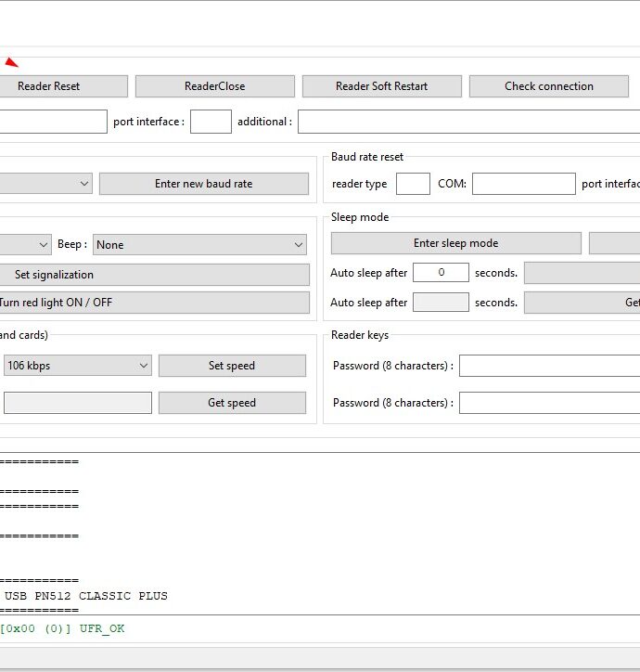The width and height of the screenshot is (640, 672).
Task: Click the Enter new baud rate button
Action: 204,184
